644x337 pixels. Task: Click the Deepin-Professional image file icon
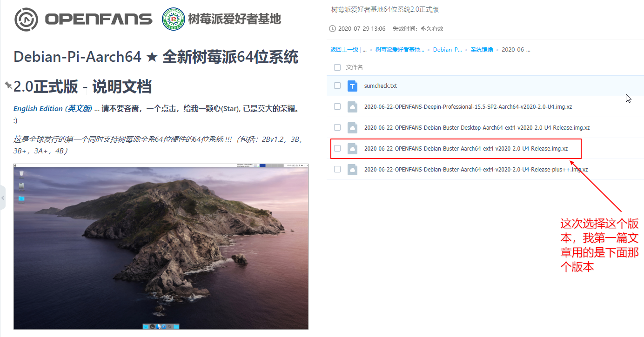353,107
